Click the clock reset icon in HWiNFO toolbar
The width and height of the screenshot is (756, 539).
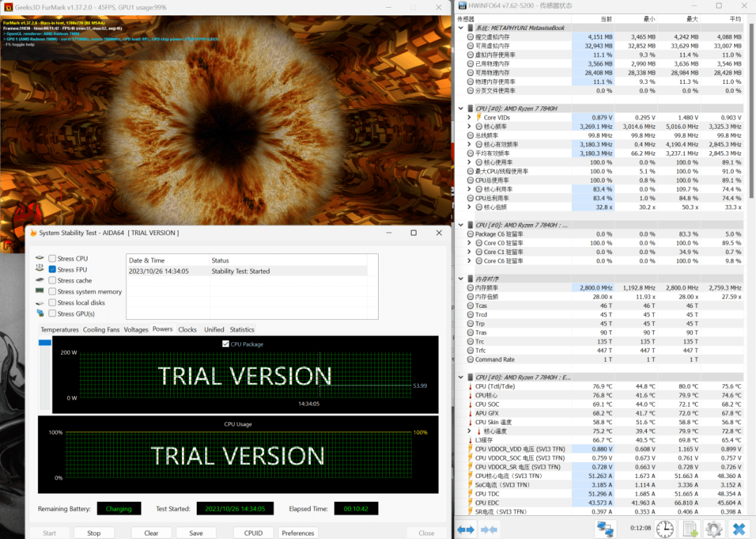(665, 529)
